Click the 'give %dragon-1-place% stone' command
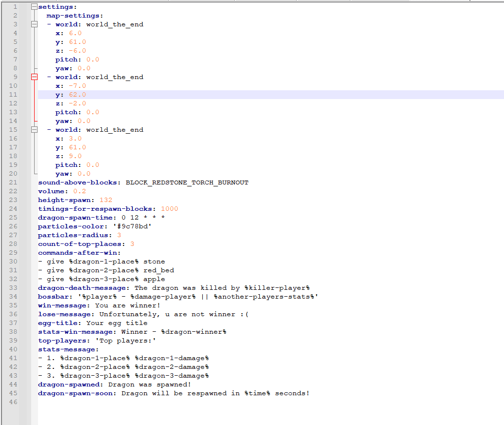504x425 pixels. (105, 262)
